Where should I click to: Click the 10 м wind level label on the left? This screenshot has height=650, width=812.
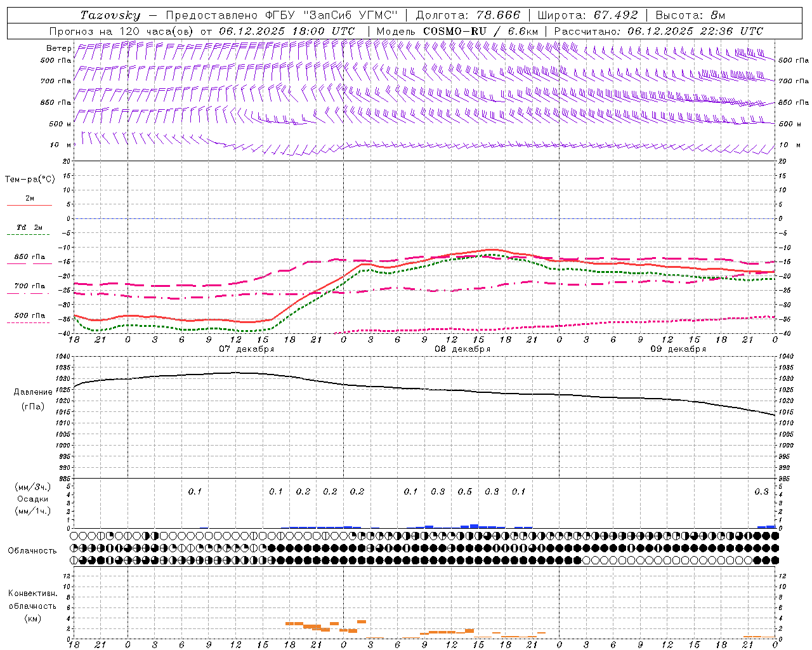click(x=60, y=145)
